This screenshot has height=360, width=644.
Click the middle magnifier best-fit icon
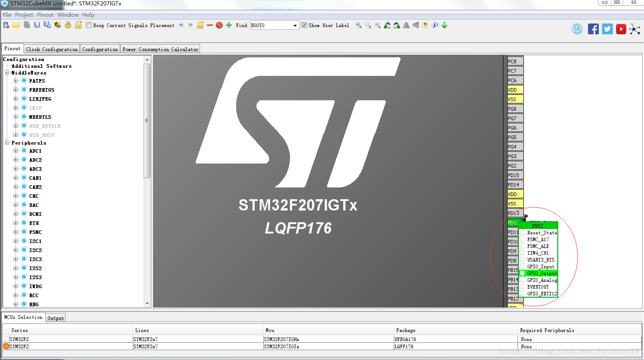[368, 25]
